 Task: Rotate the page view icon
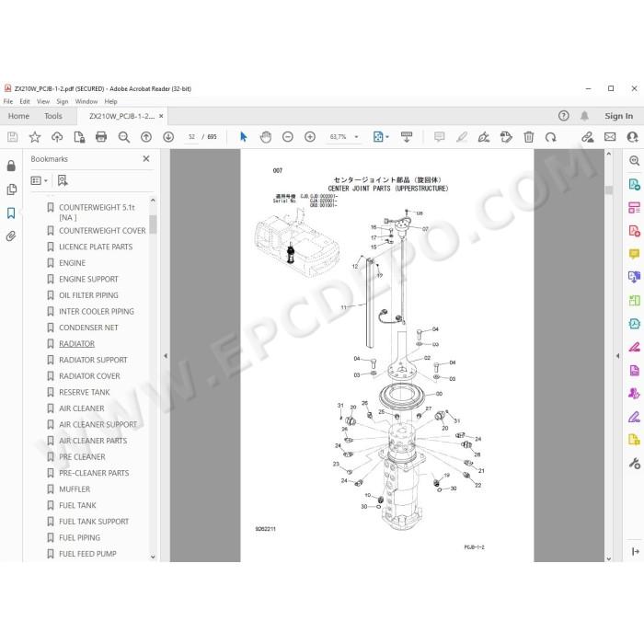click(551, 137)
